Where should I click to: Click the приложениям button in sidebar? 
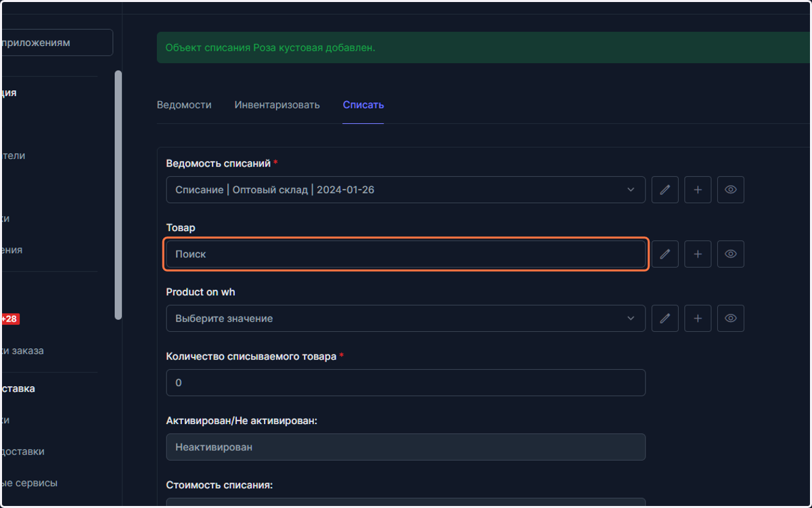(56, 43)
